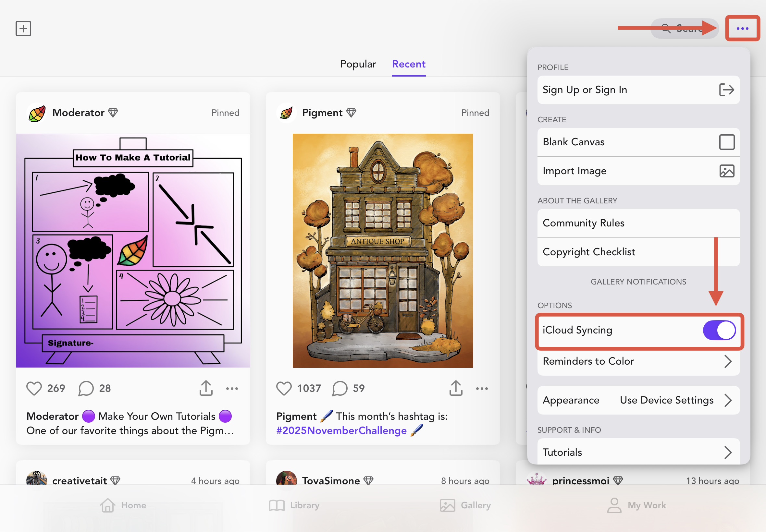Viewport: 766px width, 532px height.
Task: Like the Pigment antique shop post
Action: [x=284, y=388]
